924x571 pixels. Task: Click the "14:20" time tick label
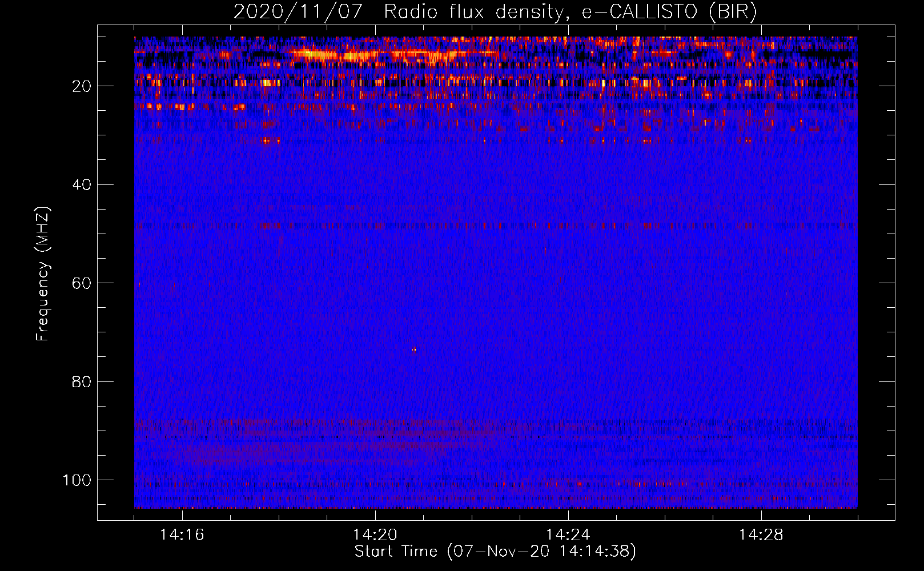pyautogui.click(x=375, y=535)
